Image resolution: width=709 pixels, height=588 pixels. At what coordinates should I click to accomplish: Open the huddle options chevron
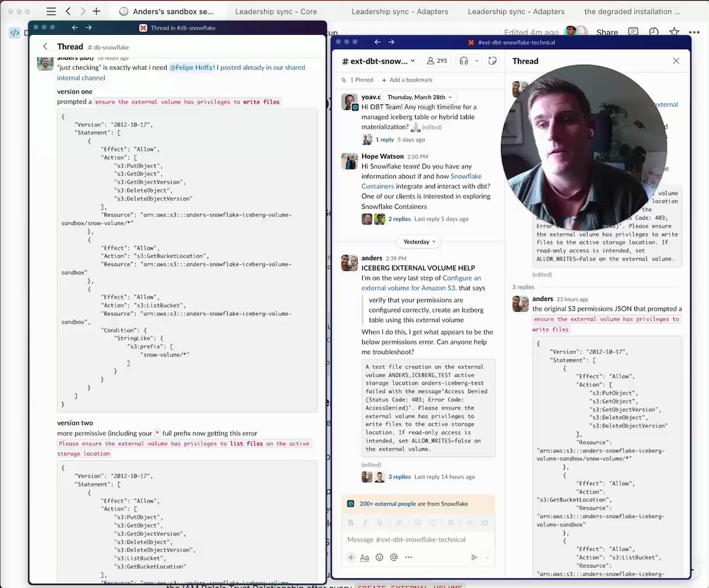point(476,61)
